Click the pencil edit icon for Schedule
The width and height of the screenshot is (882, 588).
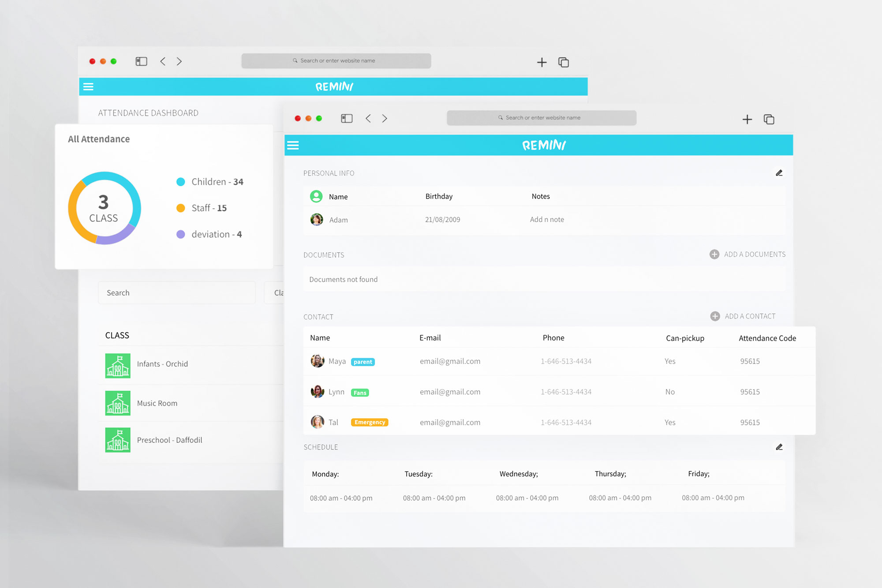pos(779,447)
